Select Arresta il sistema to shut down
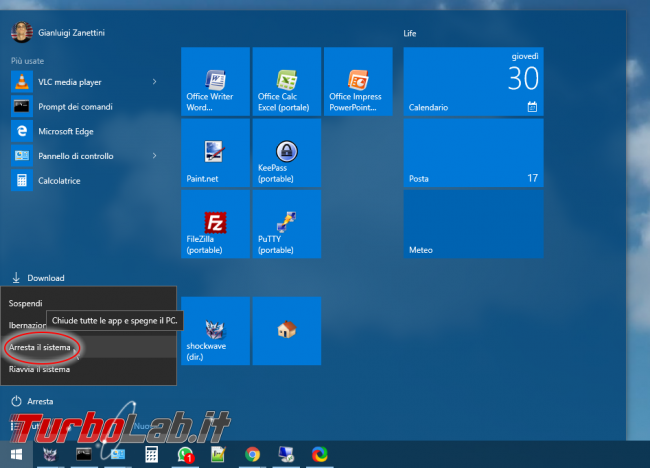This screenshot has width=650, height=468. (x=88, y=347)
